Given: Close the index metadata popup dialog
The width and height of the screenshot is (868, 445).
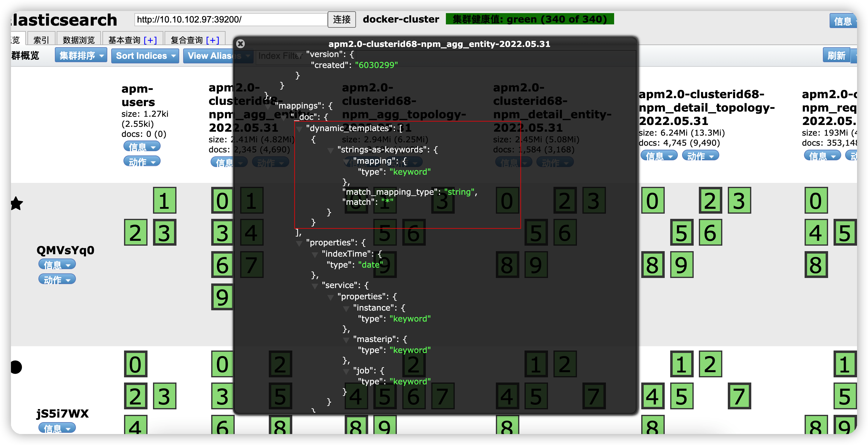Looking at the screenshot, I should point(240,44).
